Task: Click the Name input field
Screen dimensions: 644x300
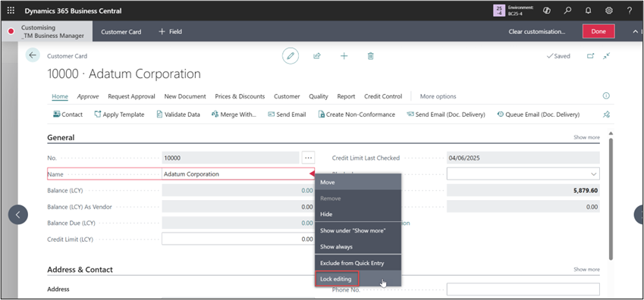Action: pyautogui.click(x=239, y=174)
